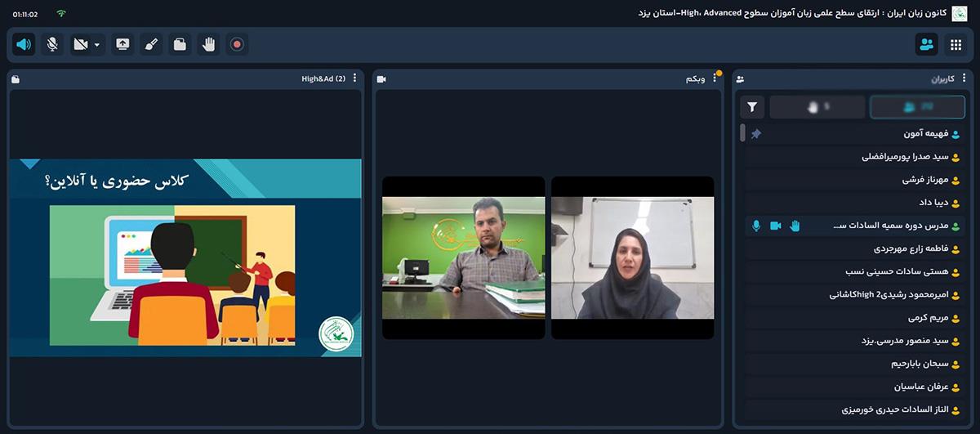Select user الناز السادات حیدری خورمیزی
The image size is (980, 434).
coord(856,409)
